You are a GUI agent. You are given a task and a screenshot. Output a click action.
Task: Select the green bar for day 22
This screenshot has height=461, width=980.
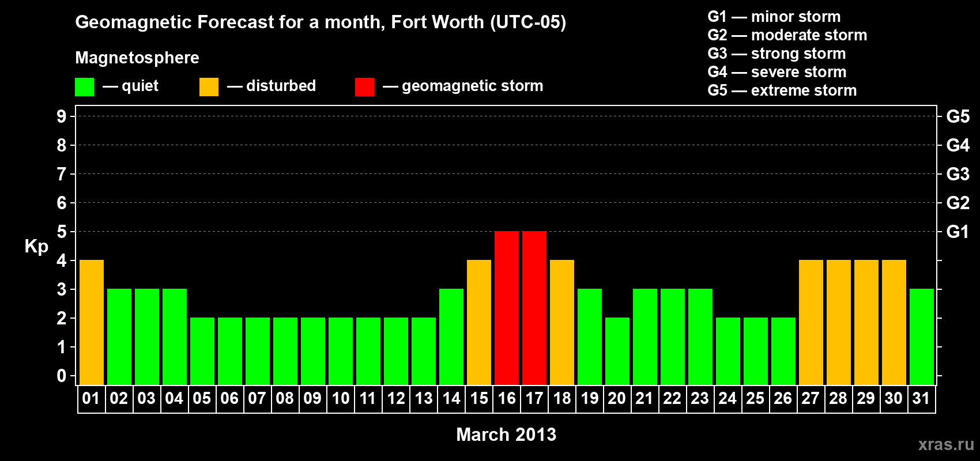coord(673,337)
